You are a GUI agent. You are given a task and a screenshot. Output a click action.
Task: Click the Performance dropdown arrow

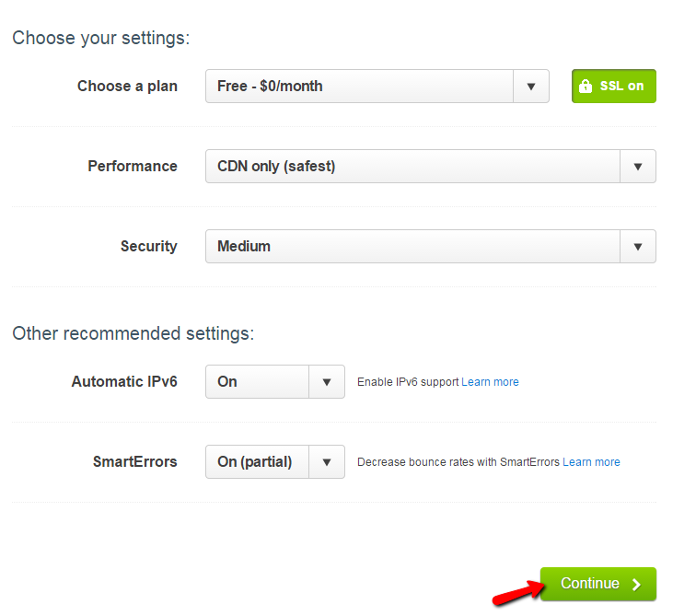(x=638, y=167)
